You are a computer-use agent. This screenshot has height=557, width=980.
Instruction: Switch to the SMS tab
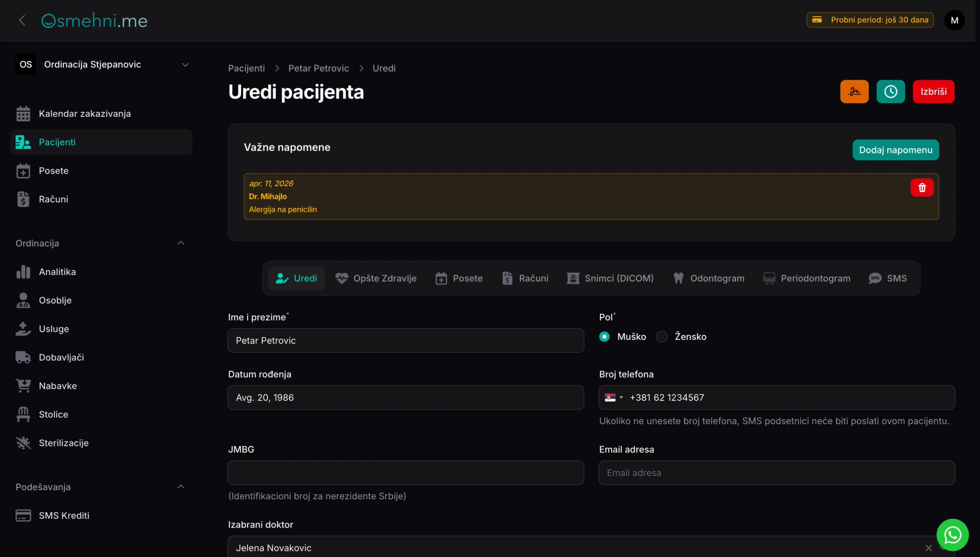[x=888, y=278]
